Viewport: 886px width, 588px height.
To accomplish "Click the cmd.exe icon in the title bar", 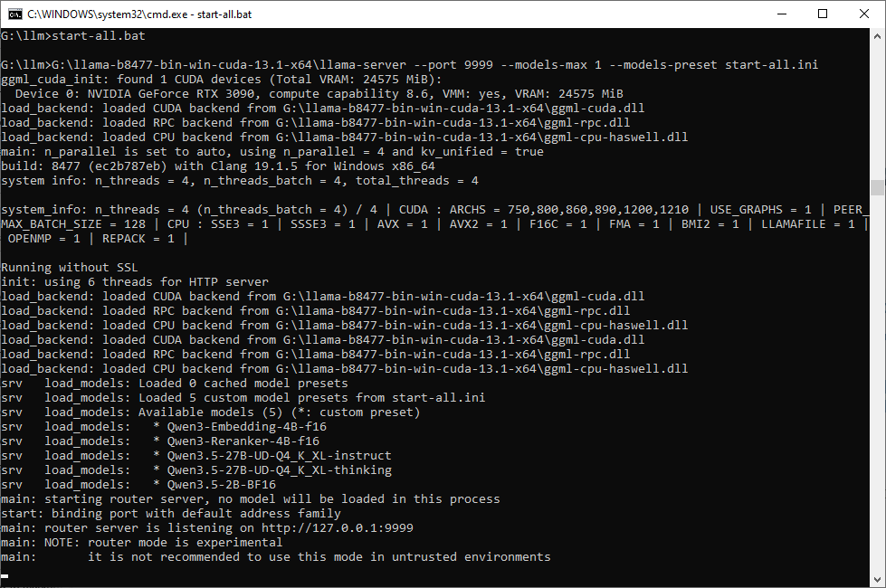I will pyautogui.click(x=15, y=14).
